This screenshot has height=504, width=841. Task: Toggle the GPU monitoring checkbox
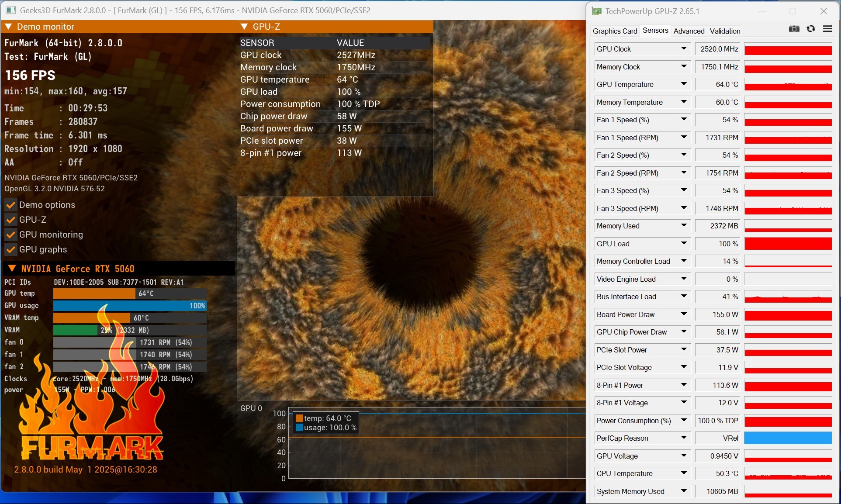[x=10, y=235]
